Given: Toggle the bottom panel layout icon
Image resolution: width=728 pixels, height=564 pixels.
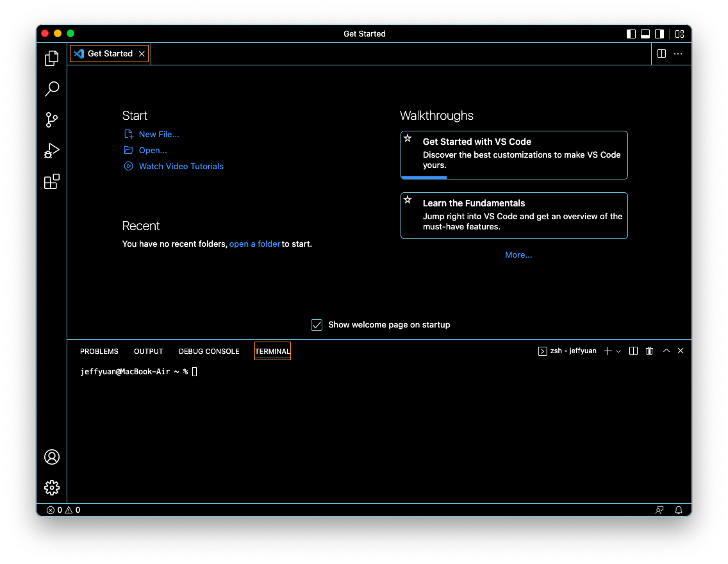Looking at the screenshot, I should [645, 34].
